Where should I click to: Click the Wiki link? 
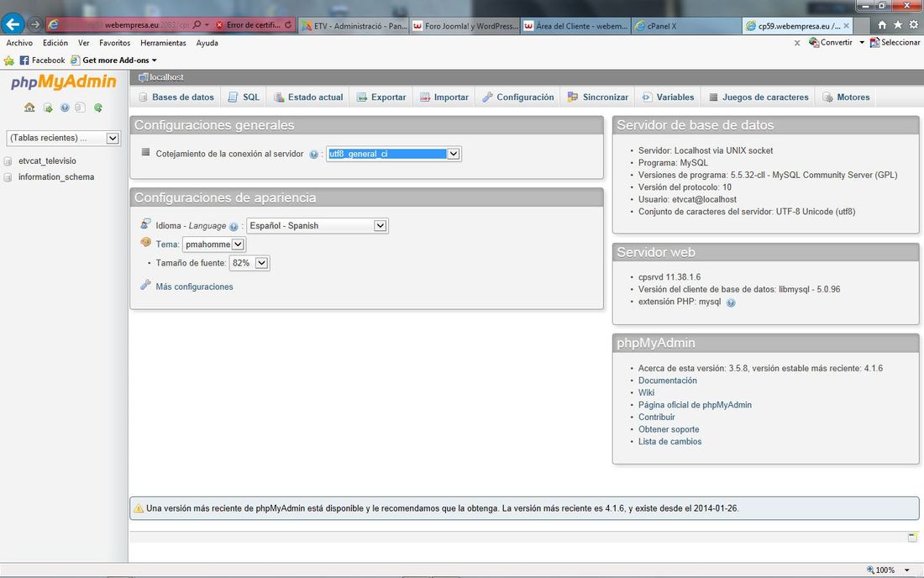coord(647,392)
